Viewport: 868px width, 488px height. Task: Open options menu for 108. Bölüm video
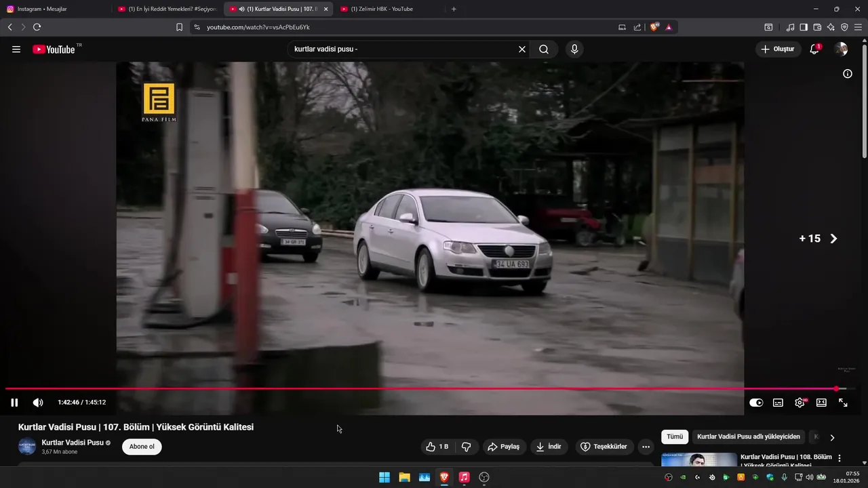point(840,458)
